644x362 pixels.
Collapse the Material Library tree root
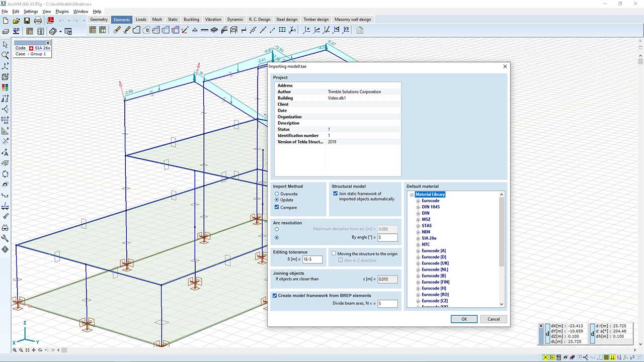click(x=412, y=195)
